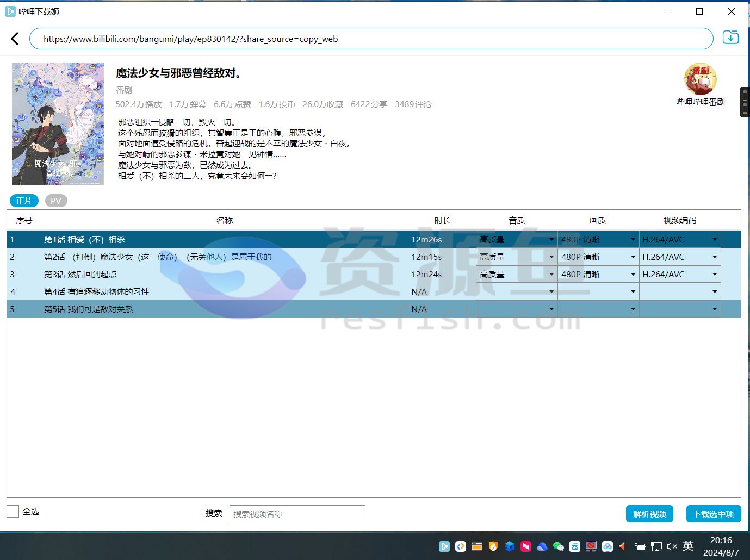
Task: Click the blue cloud tray icon
Action: (x=542, y=546)
